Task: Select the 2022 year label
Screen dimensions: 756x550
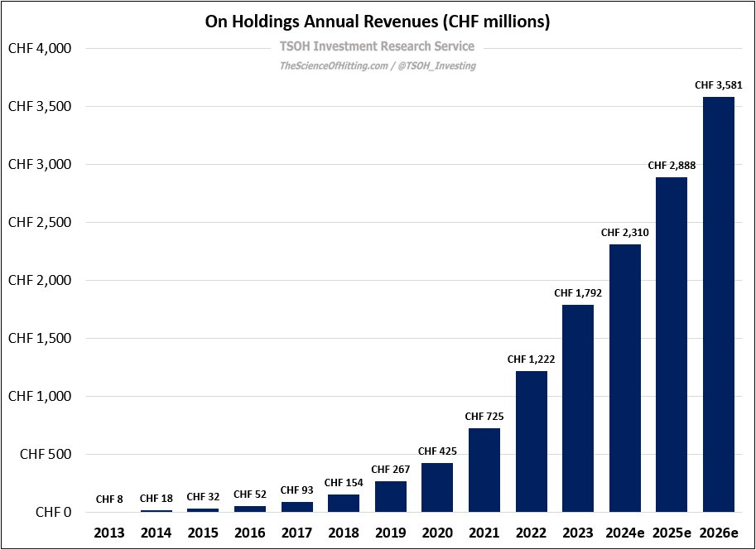Action: (x=532, y=533)
